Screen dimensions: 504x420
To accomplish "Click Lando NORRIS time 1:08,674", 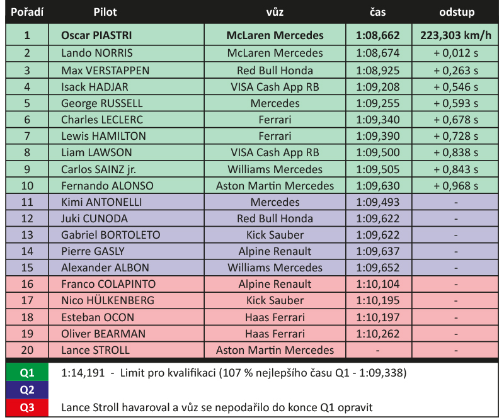I will pyautogui.click(x=379, y=53).
